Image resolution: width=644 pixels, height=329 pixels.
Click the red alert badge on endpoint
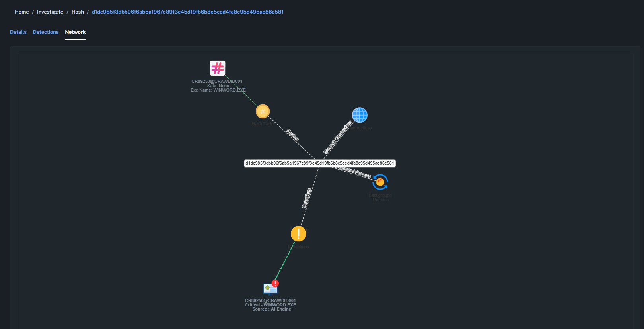point(275,283)
